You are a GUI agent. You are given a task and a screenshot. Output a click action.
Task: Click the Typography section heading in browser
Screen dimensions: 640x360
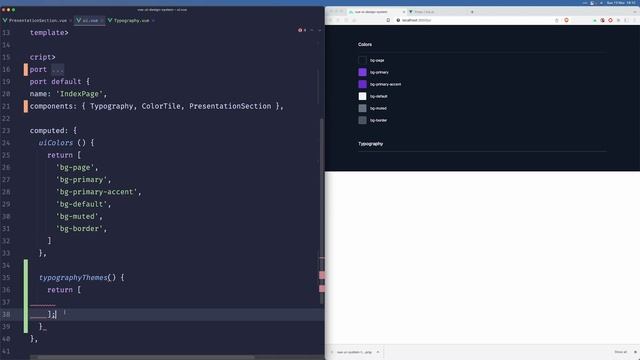[x=371, y=144]
